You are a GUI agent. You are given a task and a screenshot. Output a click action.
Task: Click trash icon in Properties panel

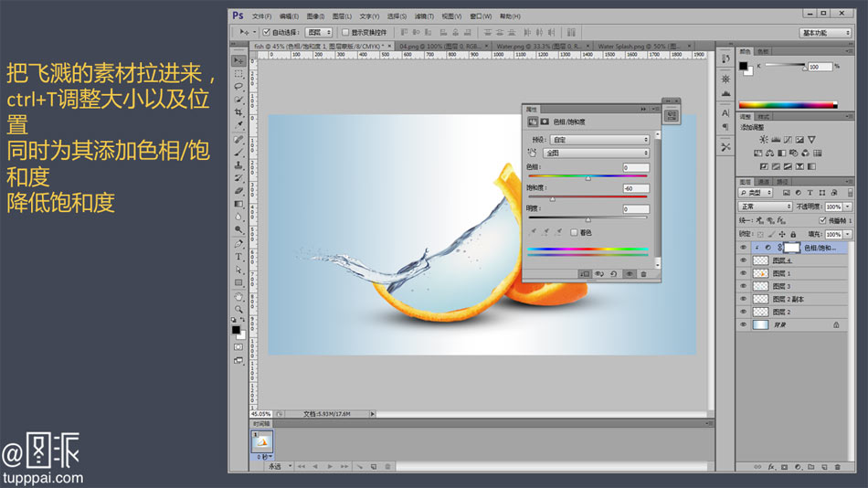point(643,273)
